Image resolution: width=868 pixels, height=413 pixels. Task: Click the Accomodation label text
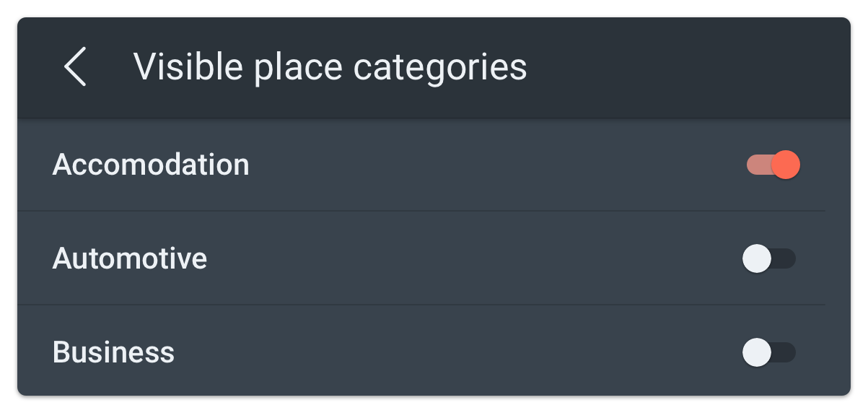coord(151,165)
